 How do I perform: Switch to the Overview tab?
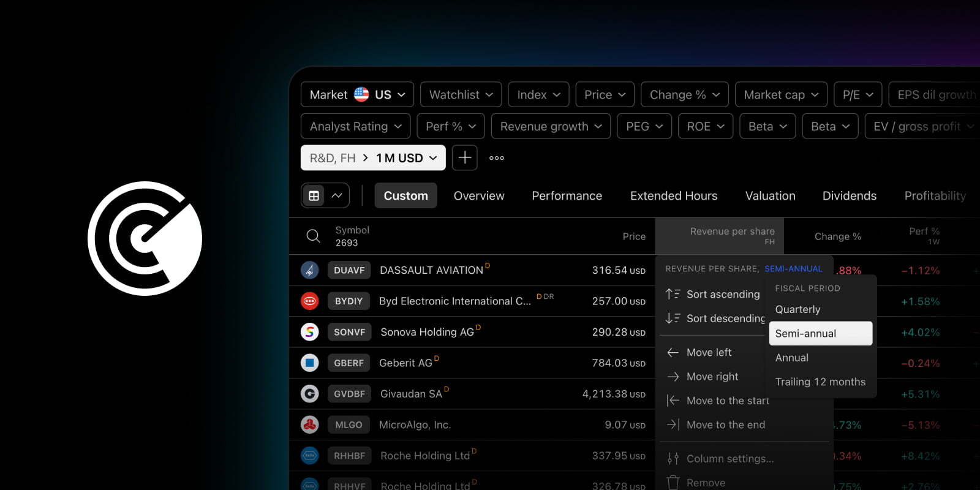tap(479, 196)
